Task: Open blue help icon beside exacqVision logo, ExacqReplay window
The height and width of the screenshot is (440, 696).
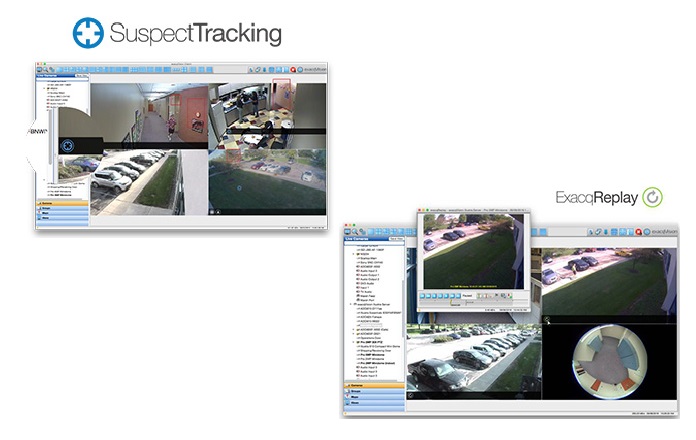Action: 647,232
